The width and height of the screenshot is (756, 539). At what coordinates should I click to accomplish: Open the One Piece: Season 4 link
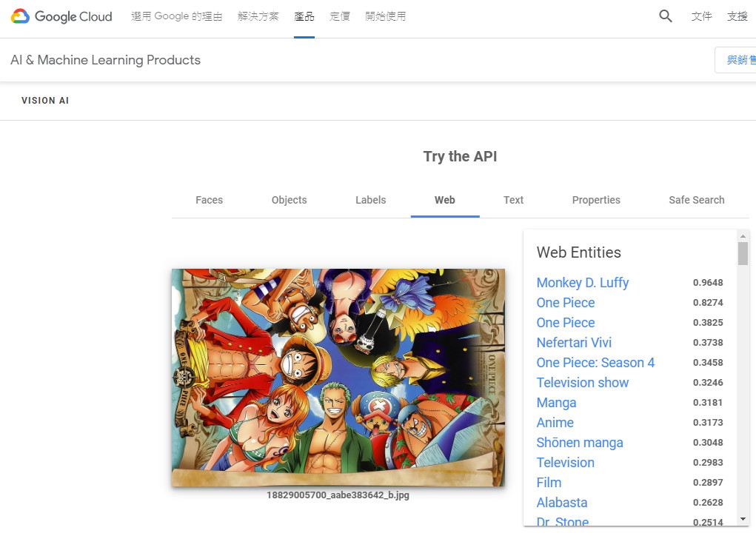tap(595, 363)
